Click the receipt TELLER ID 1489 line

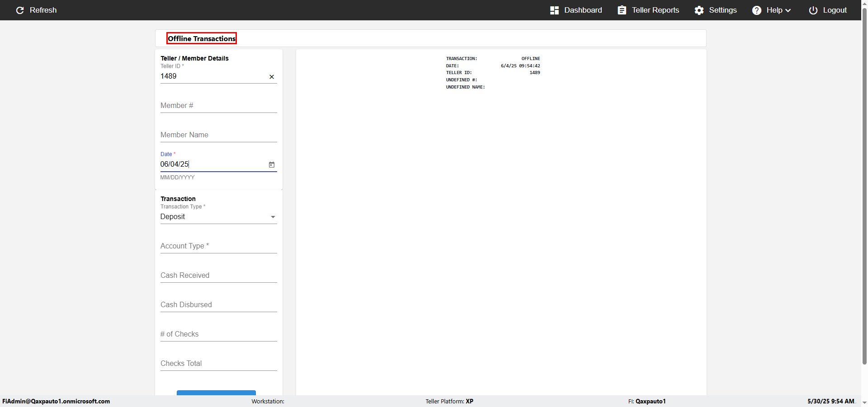point(493,73)
